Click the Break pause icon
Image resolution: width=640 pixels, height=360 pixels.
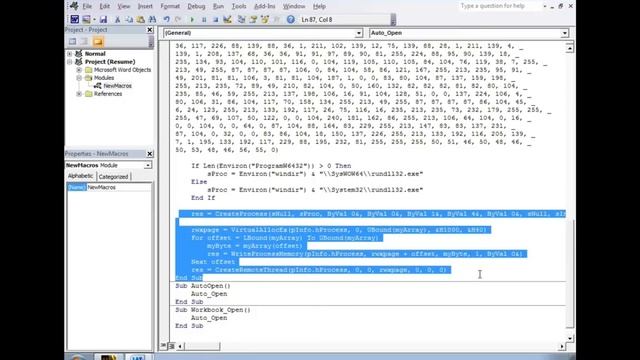click(x=204, y=19)
